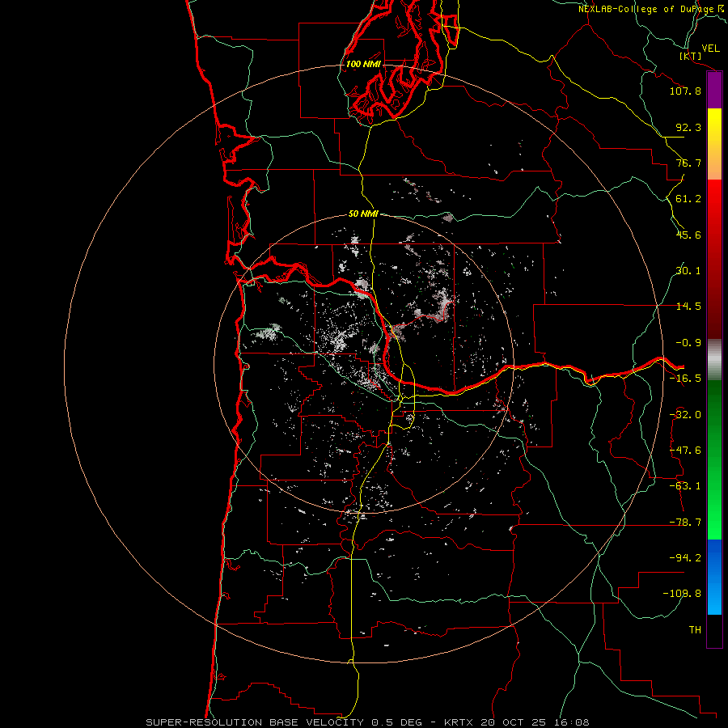Click the [KT] units label
The image size is (728, 728).
click(x=691, y=56)
